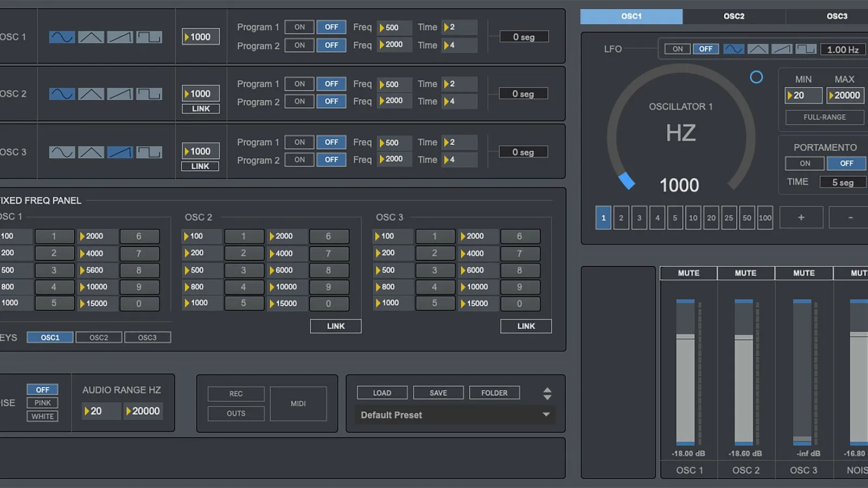This screenshot has width=868, height=488.
Task: Click the oscillator multiplier 10 button
Action: pyautogui.click(x=693, y=218)
